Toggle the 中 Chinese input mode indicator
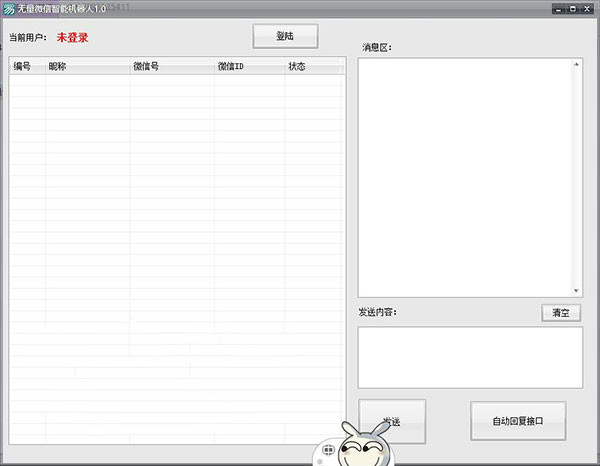The height and width of the screenshot is (466, 600). click(328, 450)
